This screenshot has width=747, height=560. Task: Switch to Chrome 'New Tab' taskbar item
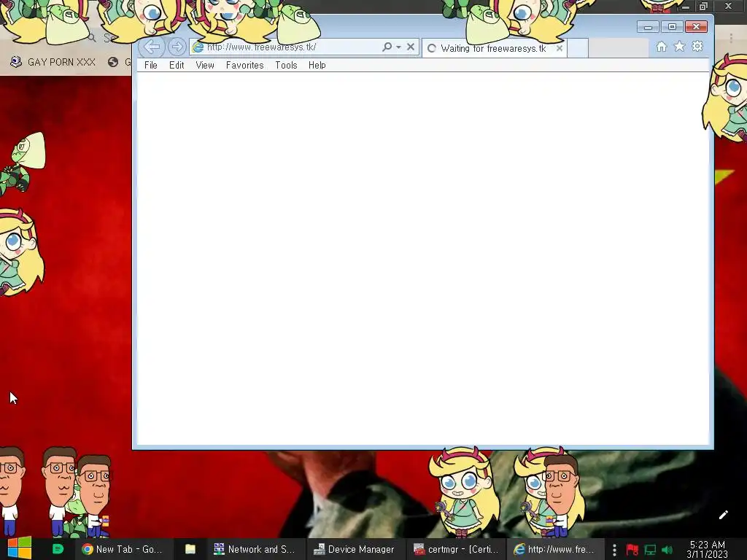coord(123,549)
